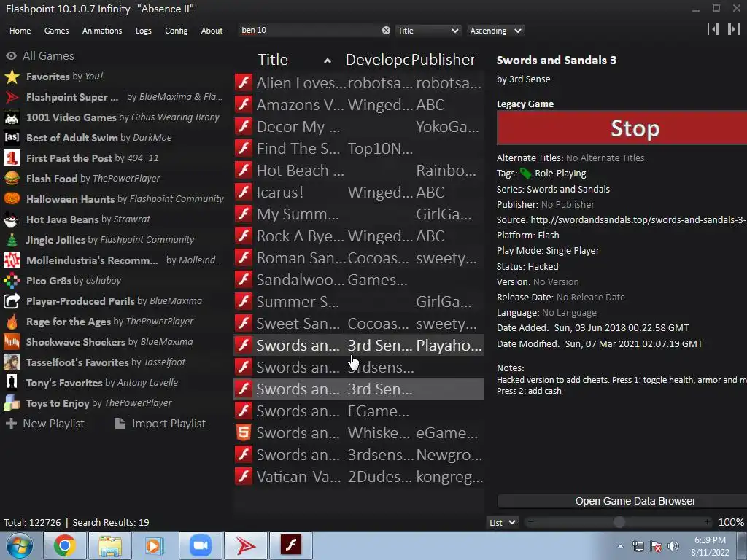The image size is (747, 560).
Task: Click Shockwave Shockers playlist icon
Action: pos(12,342)
